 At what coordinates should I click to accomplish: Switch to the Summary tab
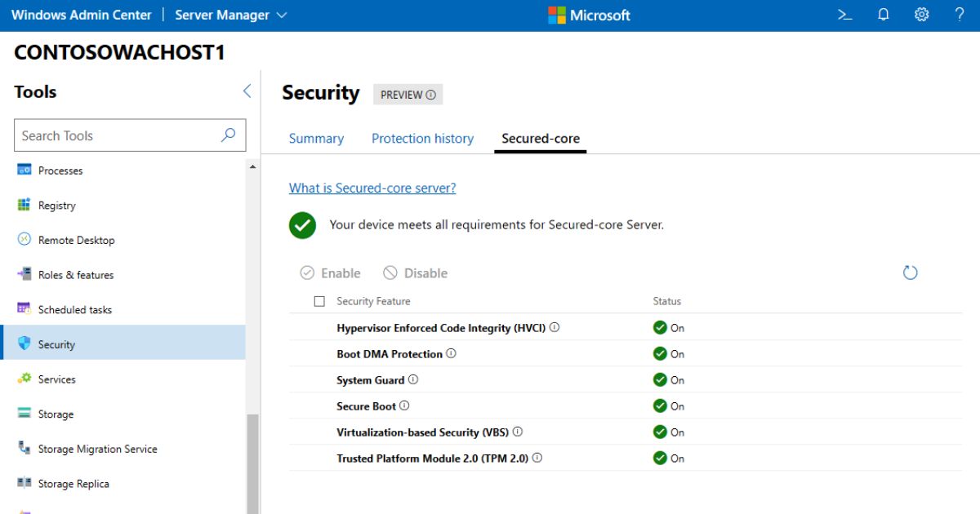click(316, 139)
